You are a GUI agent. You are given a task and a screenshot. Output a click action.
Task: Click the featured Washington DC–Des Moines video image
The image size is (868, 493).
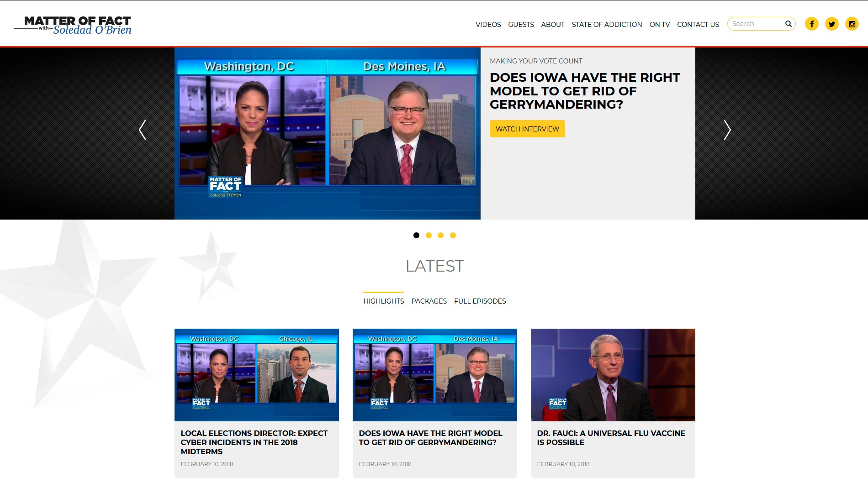point(327,133)
